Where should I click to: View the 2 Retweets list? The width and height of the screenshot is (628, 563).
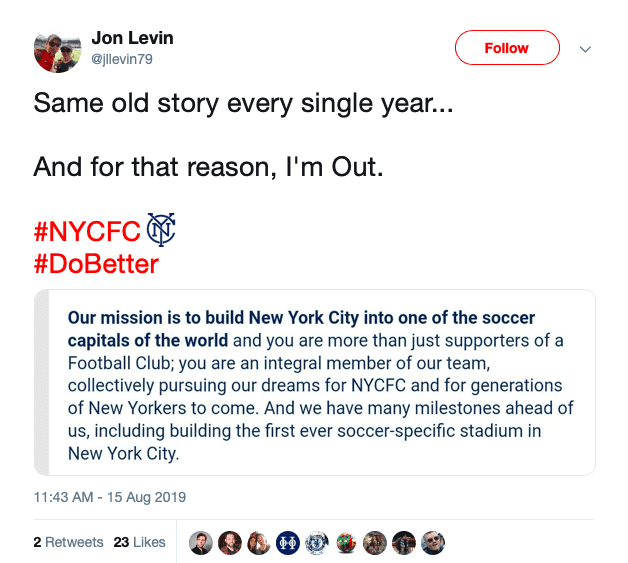point(68,542)
